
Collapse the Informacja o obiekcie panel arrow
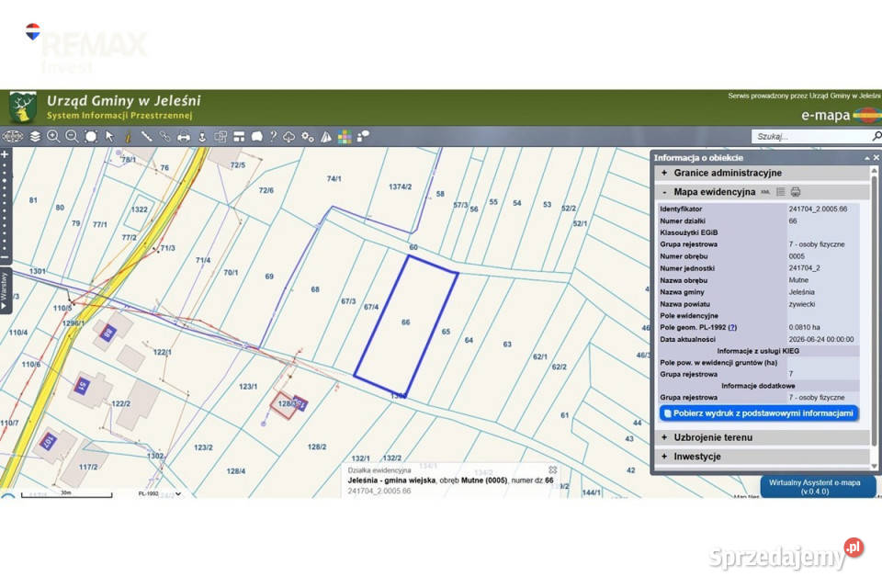pos(866,158)
